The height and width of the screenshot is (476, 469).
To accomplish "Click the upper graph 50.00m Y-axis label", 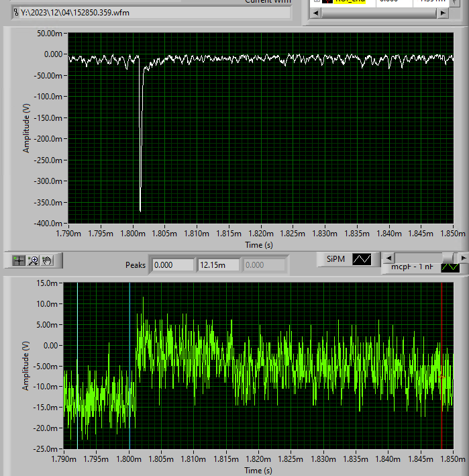I will pos(50,34).
